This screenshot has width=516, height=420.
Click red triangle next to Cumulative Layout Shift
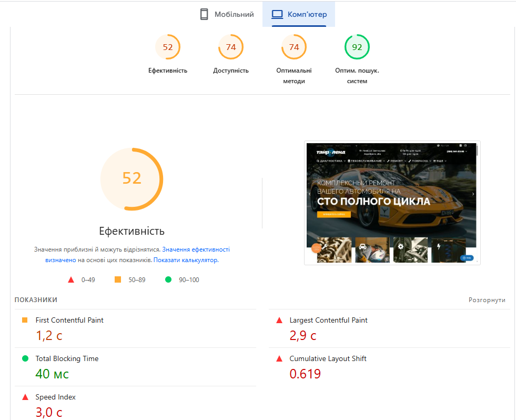tap(279, 358)
